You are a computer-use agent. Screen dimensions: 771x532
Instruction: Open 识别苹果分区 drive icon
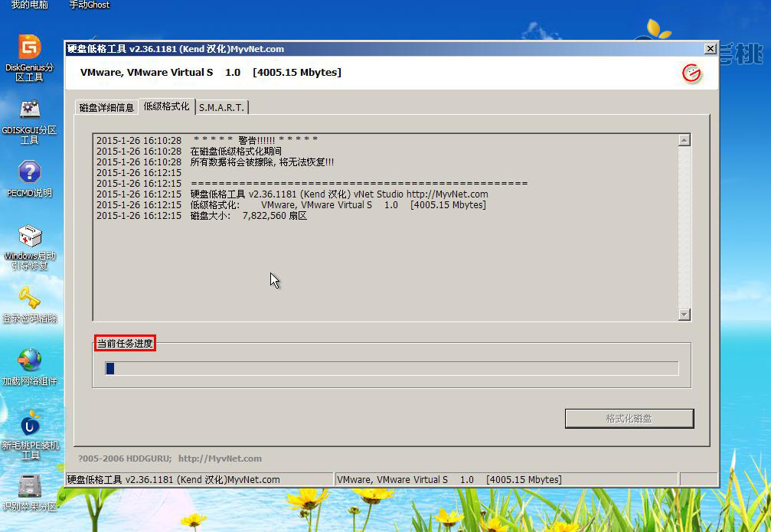[30, 493]
